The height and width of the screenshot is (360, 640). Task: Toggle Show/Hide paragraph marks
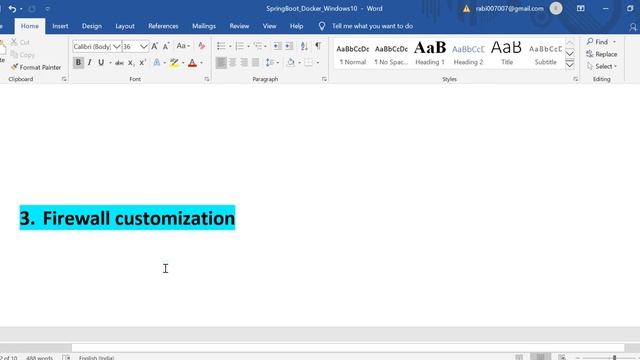(318, 46)
